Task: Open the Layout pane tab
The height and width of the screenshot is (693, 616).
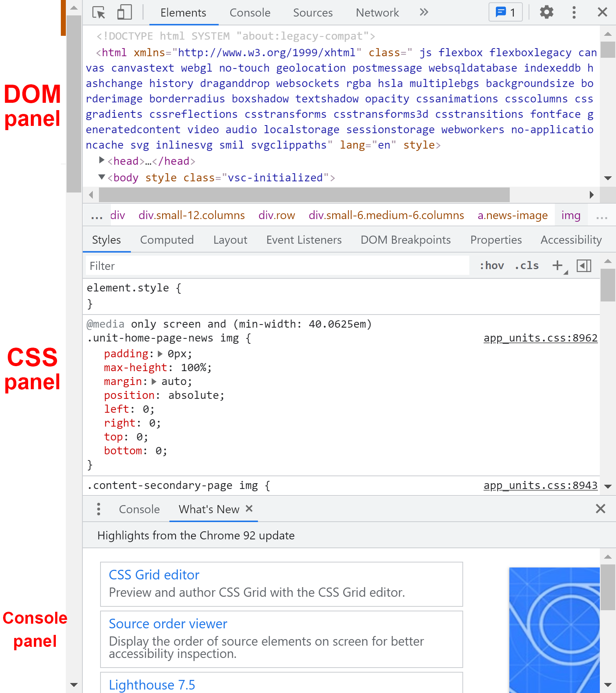Action: [x=230, y=240]
